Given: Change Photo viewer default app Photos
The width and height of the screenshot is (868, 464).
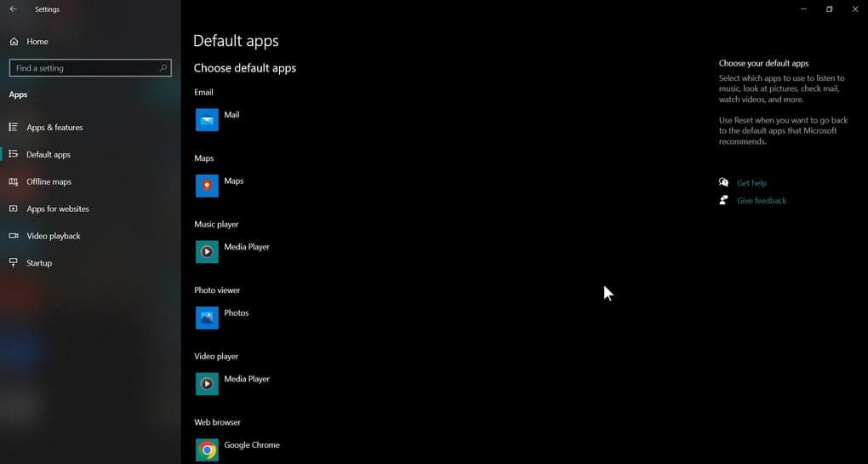Looking at the screenshot, I should (237, 312).
